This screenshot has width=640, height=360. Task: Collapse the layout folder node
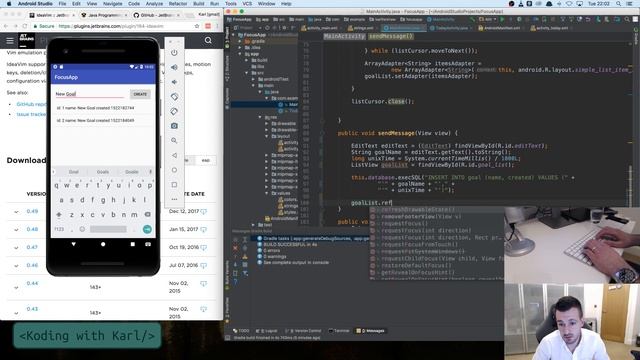[x=267, y=136]
